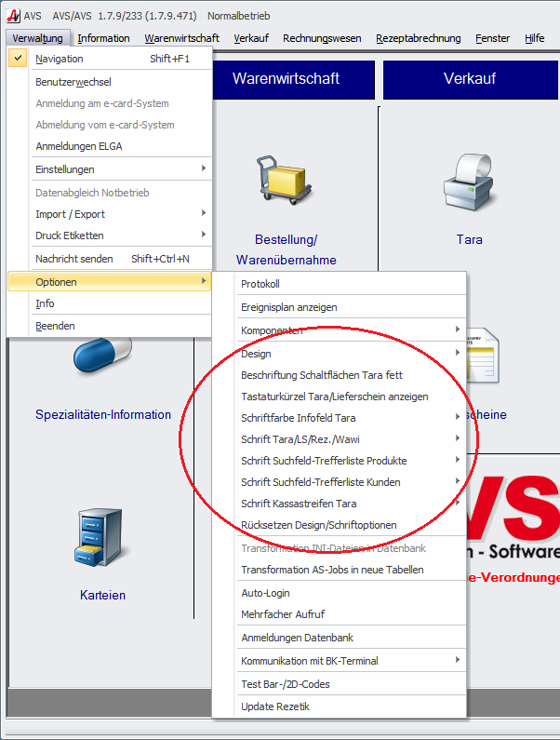The width and height of the screenshot is (560, 740).
Task: Enable the Auto-Login option
Action: (265, 592)
